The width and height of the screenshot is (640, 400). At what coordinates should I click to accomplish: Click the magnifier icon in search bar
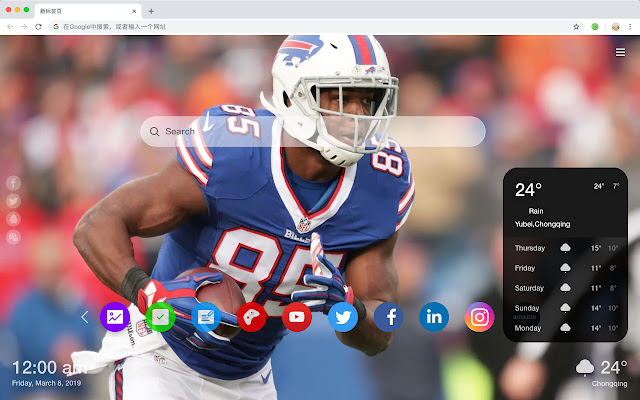(x=154, y=131)
